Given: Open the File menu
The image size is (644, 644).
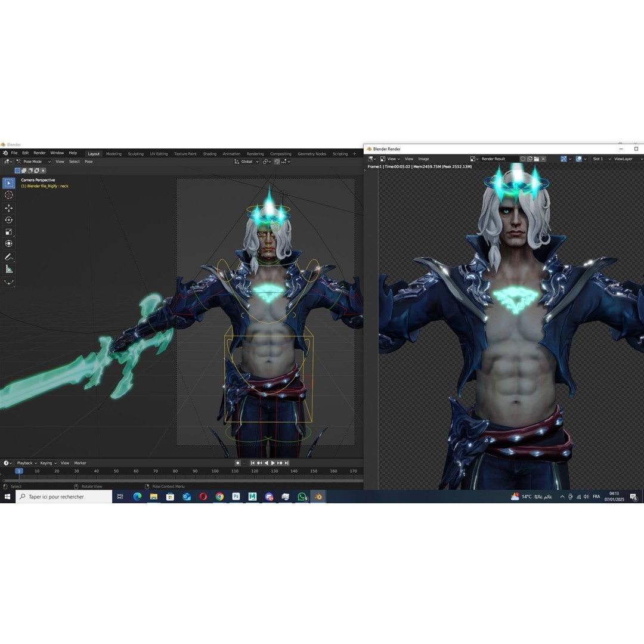Looking at the screenshot, I should (x=14, y=153).
